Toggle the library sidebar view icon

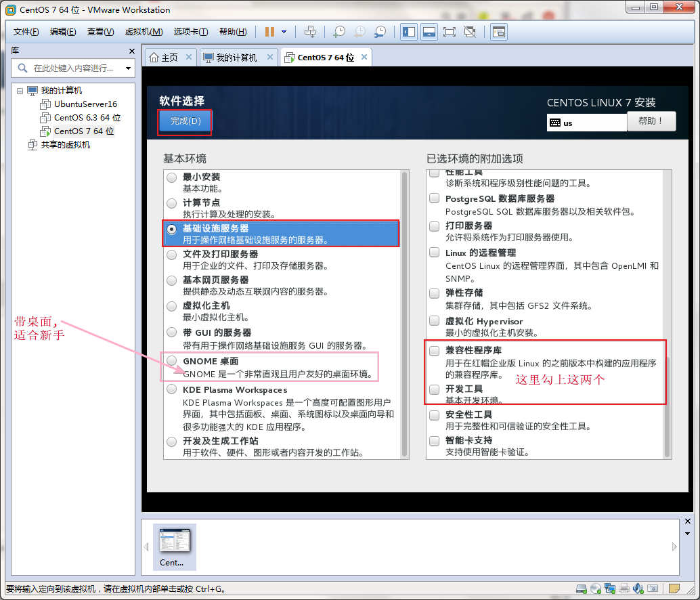tap(408, 32)
